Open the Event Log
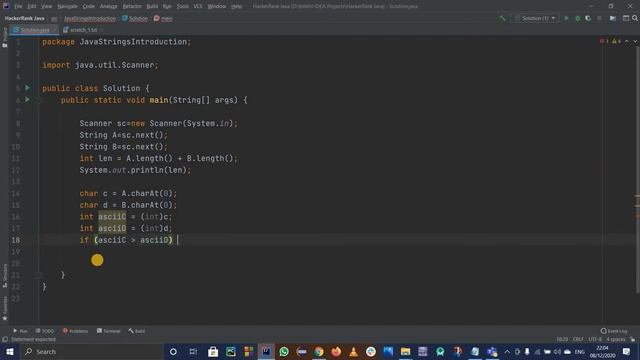 click(x=614, y=331)
